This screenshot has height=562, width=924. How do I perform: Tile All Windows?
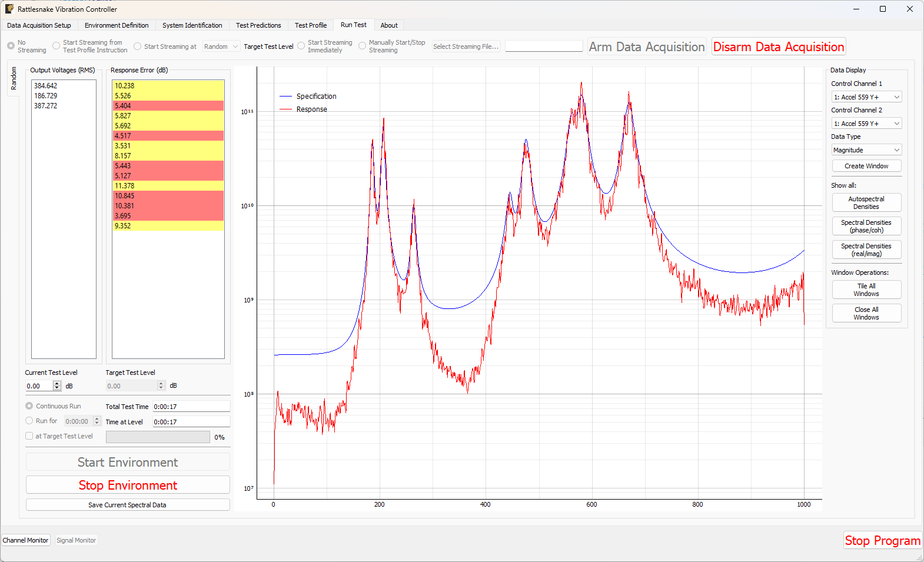coord(866,290)
